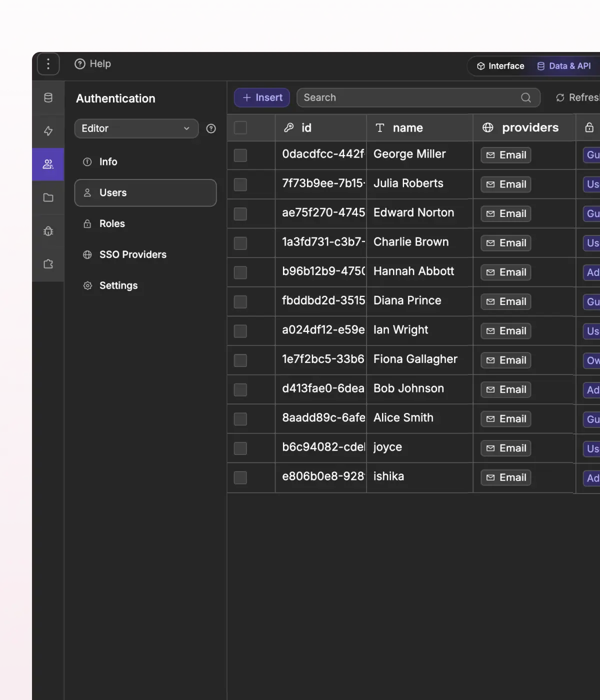Viewport: 600px width, 700px height.
Task: Click the id cell 'b96b12b9-4750'
Action: point(321,271)
